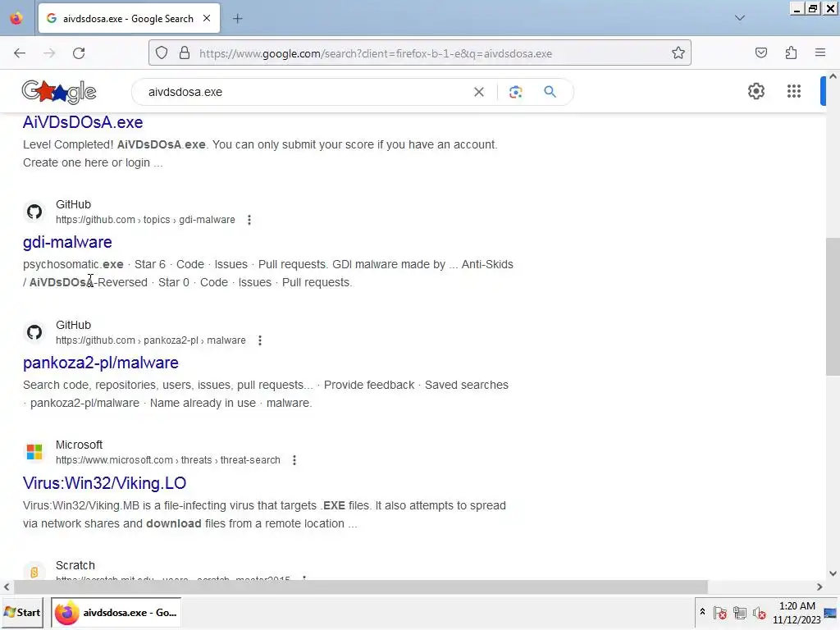The width and height of the screenshot is (840, 630).
Task: Click the GitHub favicon above gdi-malware
Action: pyautogui.click(x=34, y=212)
